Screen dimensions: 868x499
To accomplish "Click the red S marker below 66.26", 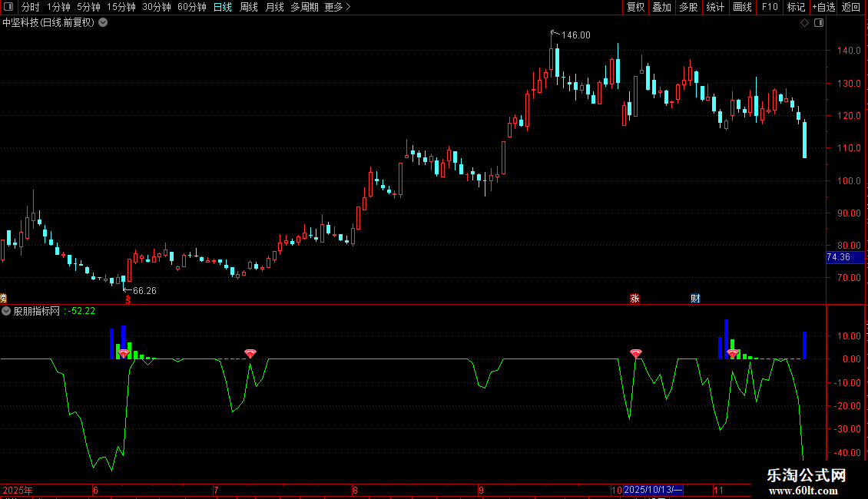I will [x=128, y=299].
